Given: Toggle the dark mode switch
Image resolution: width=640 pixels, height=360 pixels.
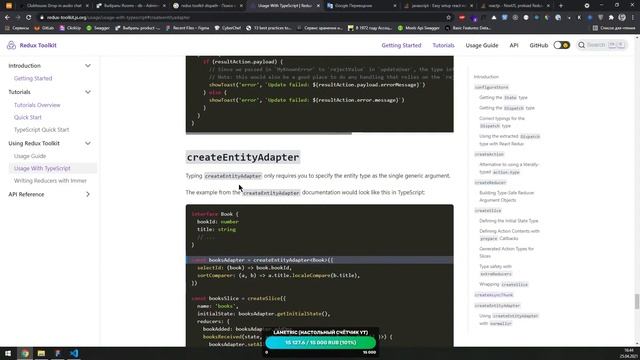Looking at the screenshot, I should pos(561,45).
